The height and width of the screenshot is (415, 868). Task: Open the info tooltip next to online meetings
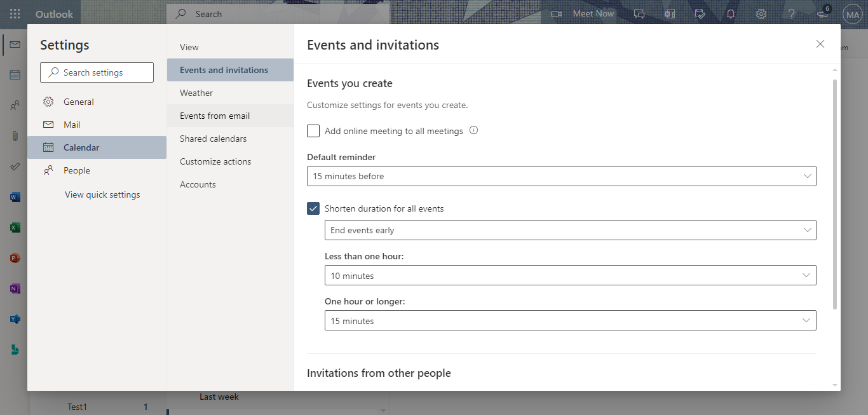point(473,130)
